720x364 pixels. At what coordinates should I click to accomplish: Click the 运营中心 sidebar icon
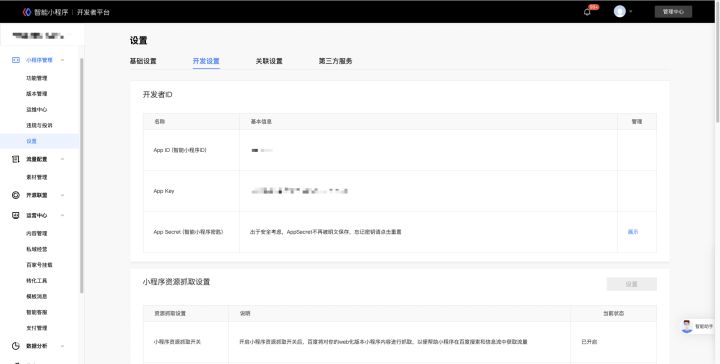pyautogui.click(x=16, y=215)
